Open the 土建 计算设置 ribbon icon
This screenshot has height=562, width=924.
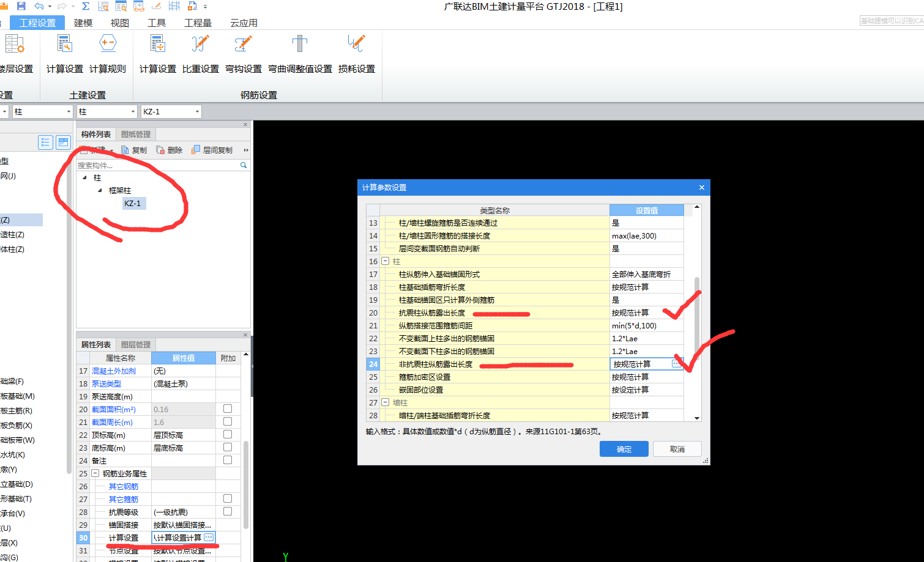point(65,54)
